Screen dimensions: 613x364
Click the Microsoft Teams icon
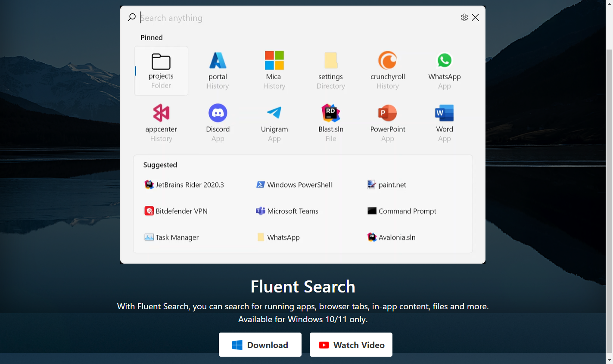tap(261, 211)
